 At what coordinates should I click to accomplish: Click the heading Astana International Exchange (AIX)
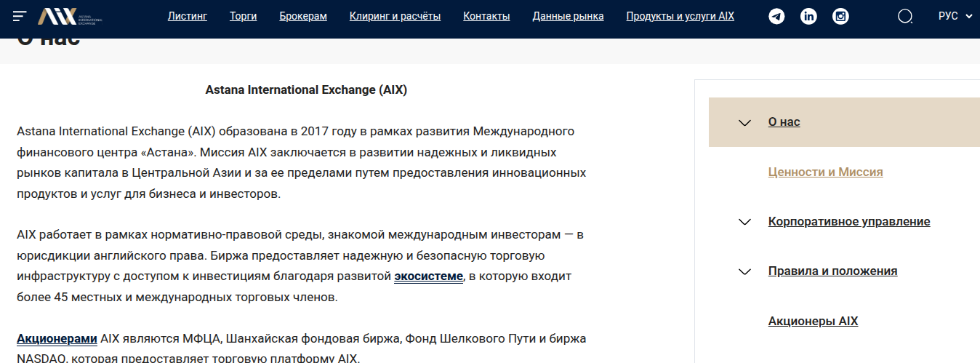(x=306, y=90)
